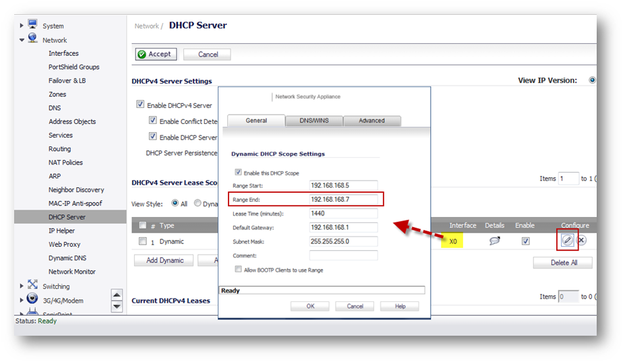Switch to the DNS/WINS tab
The height and width of the screenshot is (364, 625).
click(x=314, y=121)
